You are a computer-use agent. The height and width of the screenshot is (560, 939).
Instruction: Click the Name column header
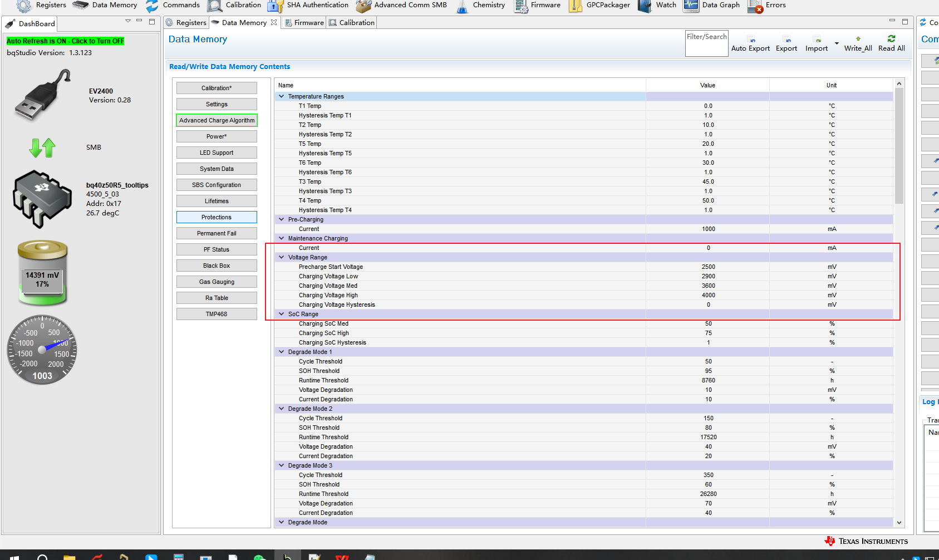(x=460, y=85)
